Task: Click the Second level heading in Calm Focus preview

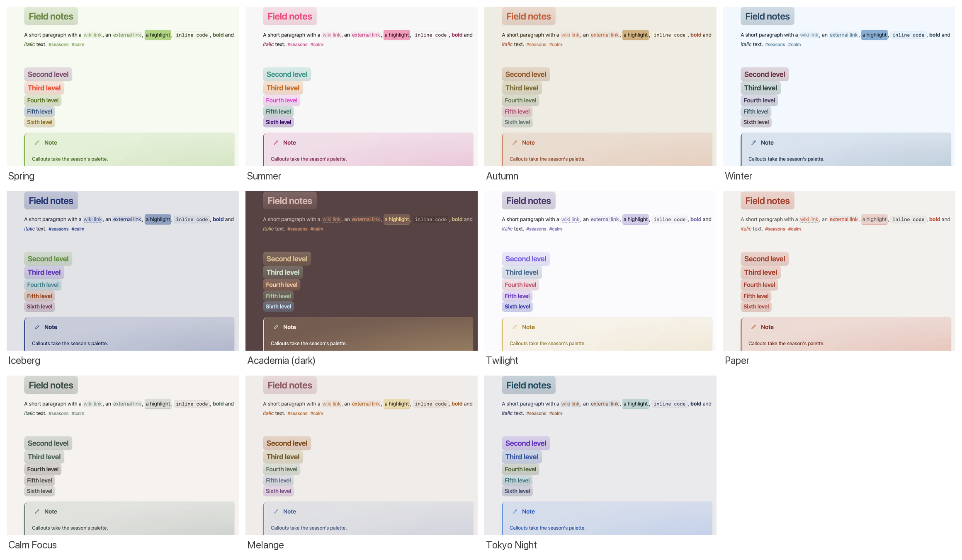Action: pyautogui.click(x=48, y=443)
